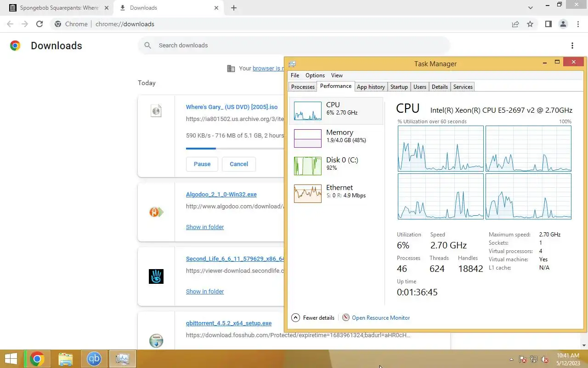Open a new tab with the plus icon
Image resolution: width=588 pixels, height=368 pixels.
234,8
